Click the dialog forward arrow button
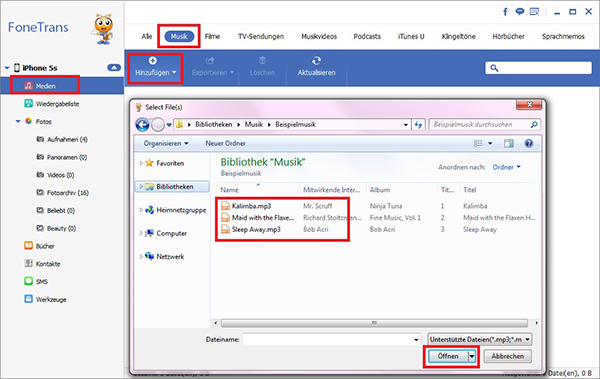This screenshot has width=600, height=379. [x=158, y=124]
